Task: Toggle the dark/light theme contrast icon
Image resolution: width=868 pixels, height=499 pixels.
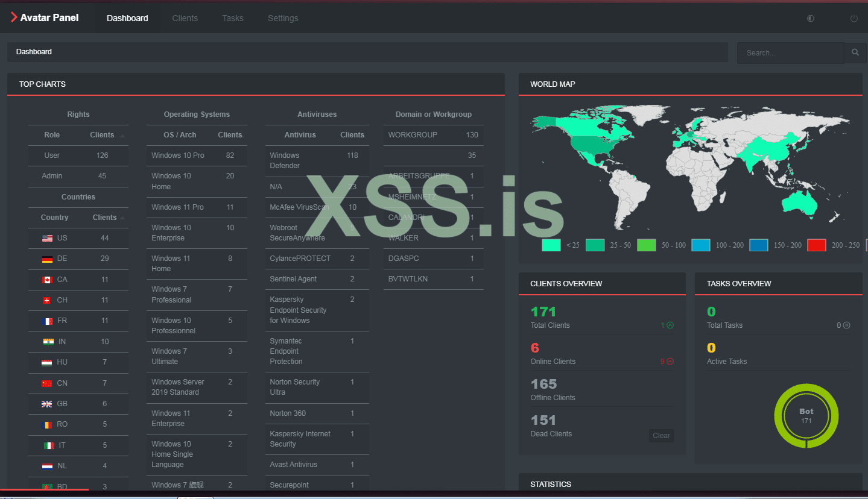Action: pyautogui.click(x=810, y=18)
